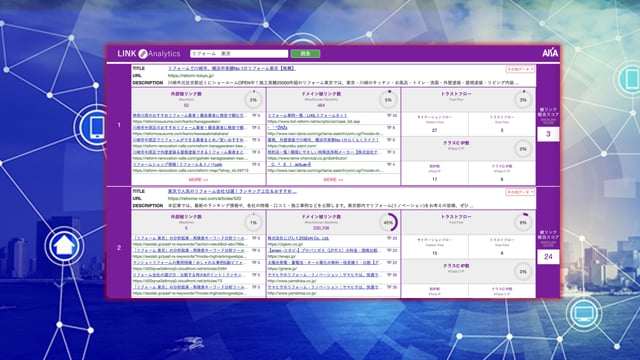Click the 2% external backlinks gauge
Screen dimensions: 640x360
click(x=253, y=100)
